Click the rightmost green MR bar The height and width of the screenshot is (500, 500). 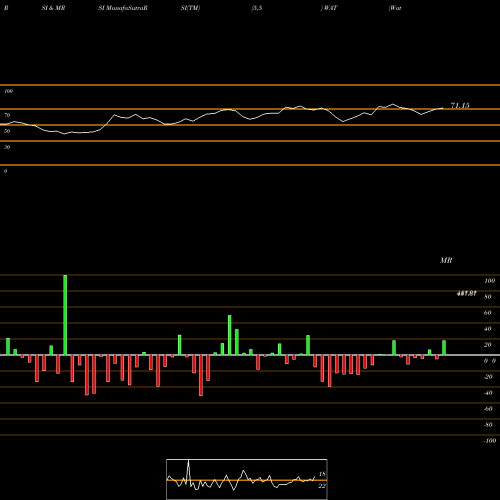click(x=444, y=348)
